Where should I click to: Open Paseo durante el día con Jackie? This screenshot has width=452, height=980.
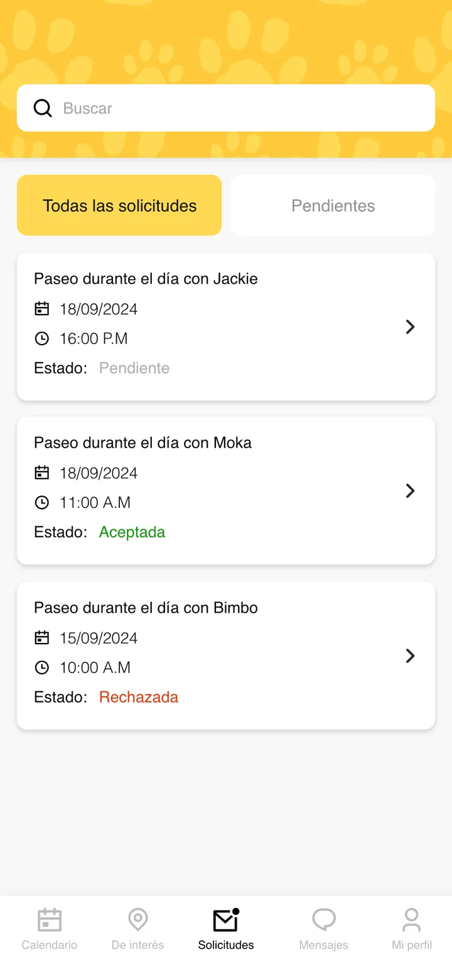pyautogui.click(x=226, y=326)
